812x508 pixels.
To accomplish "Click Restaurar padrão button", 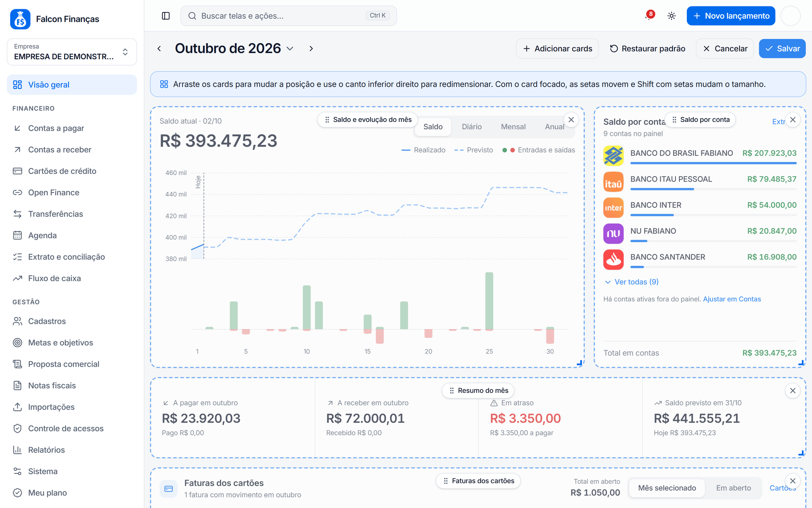I will click(x=647, y=49).
